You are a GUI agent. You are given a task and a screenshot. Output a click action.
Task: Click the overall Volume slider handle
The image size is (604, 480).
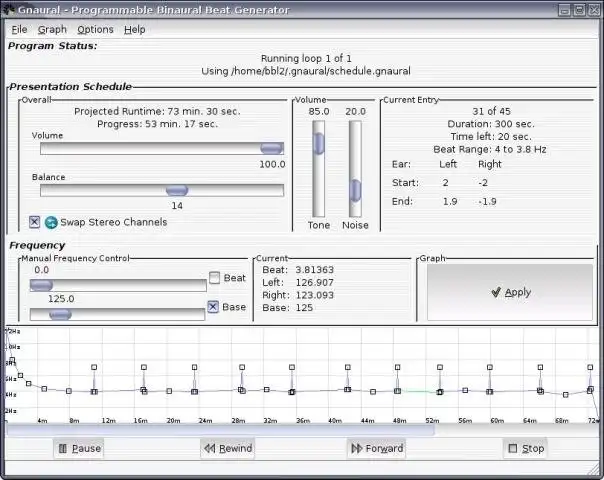[x=272, y=148]
